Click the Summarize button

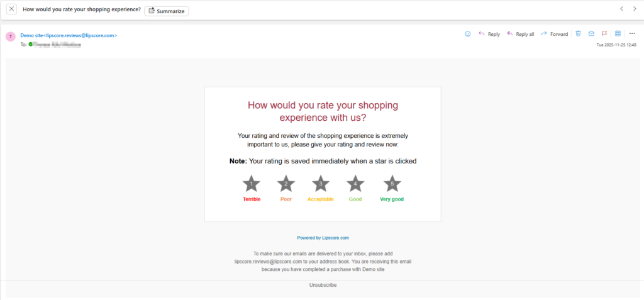pos(167,11)
